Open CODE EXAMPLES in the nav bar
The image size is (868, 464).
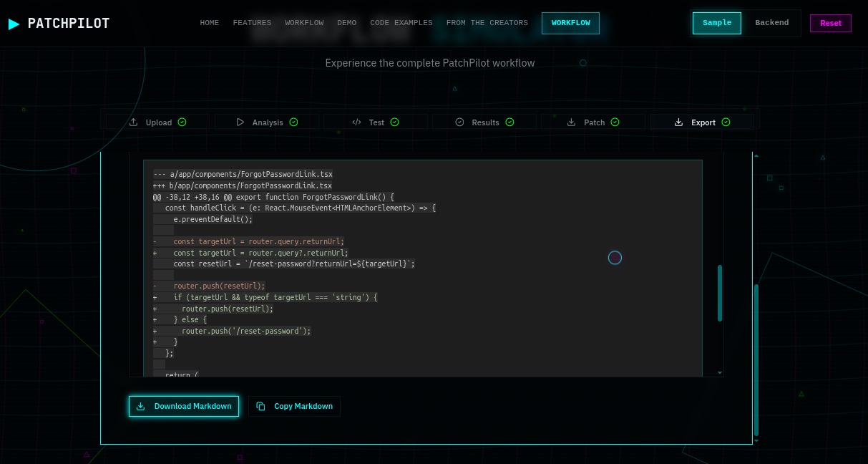(401, 23)
